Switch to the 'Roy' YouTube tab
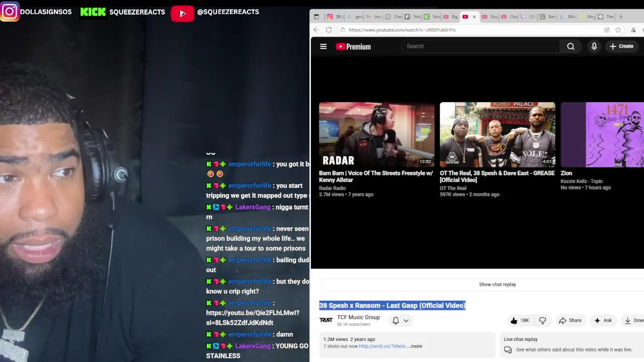This screenshot has height=362, width=644. click(490, 17)
